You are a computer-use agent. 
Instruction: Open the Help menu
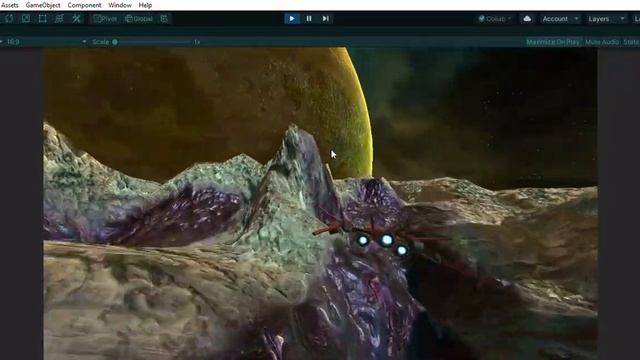click(x=145, y=5)
